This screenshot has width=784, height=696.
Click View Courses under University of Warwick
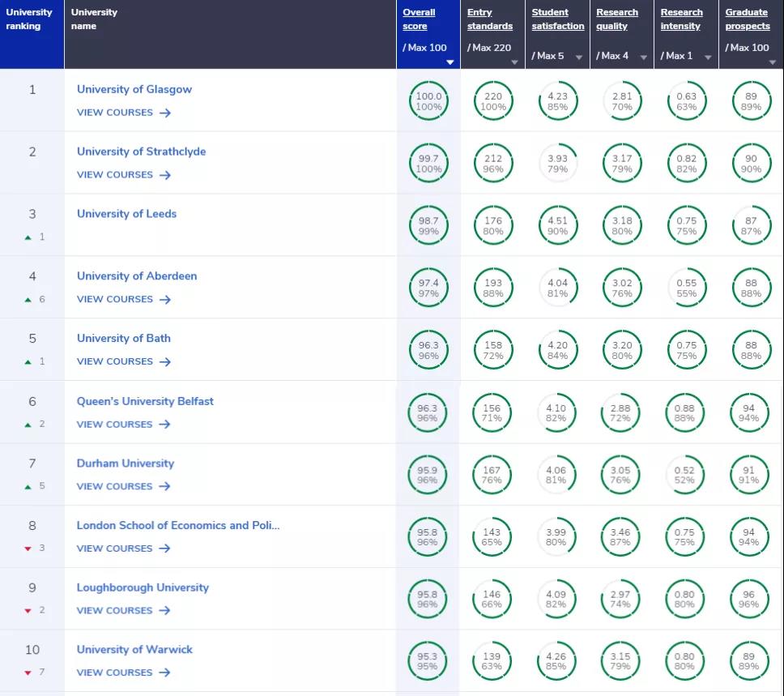click(x=115, y=673)
